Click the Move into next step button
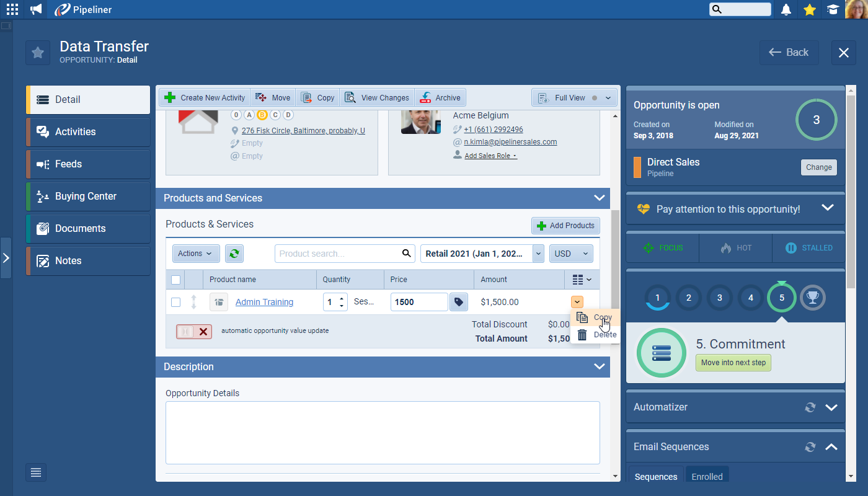This screenshot has width=868, height=496. point(733,363)
